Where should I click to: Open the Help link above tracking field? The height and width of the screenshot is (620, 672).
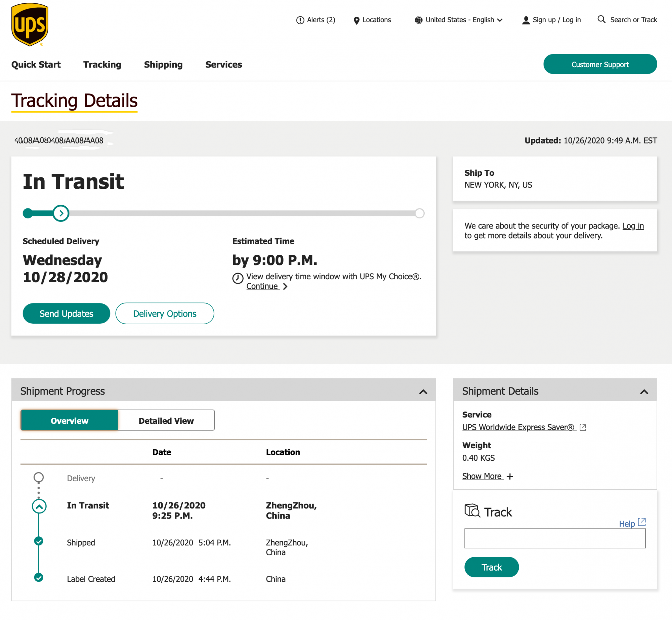click(627, 524)
